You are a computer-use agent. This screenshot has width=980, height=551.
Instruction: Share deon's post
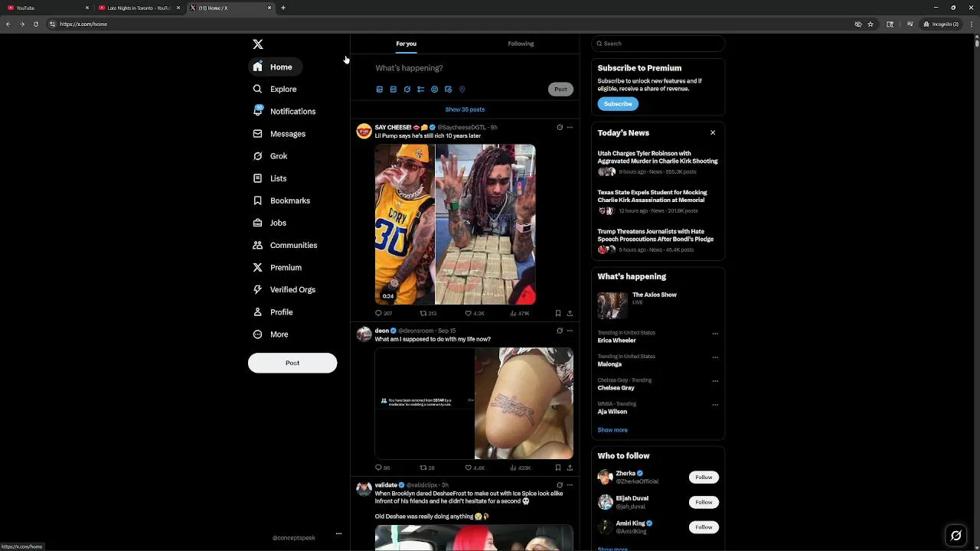pyautogui.click(x=570, y=468)
